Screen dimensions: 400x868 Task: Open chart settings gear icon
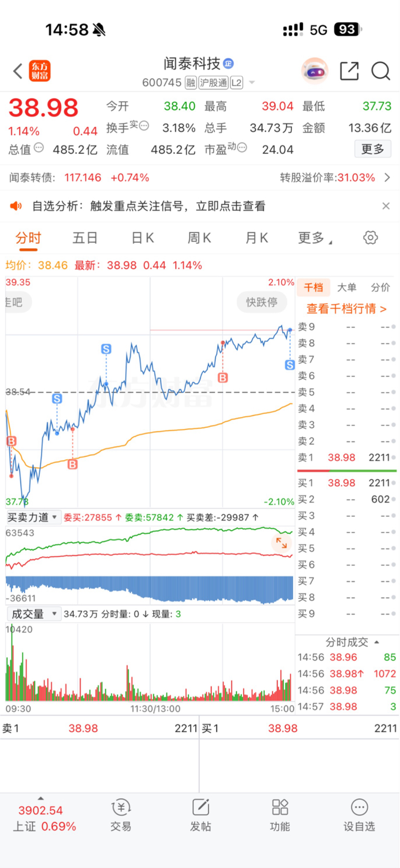pyautogui.click(x=370, y=238)
